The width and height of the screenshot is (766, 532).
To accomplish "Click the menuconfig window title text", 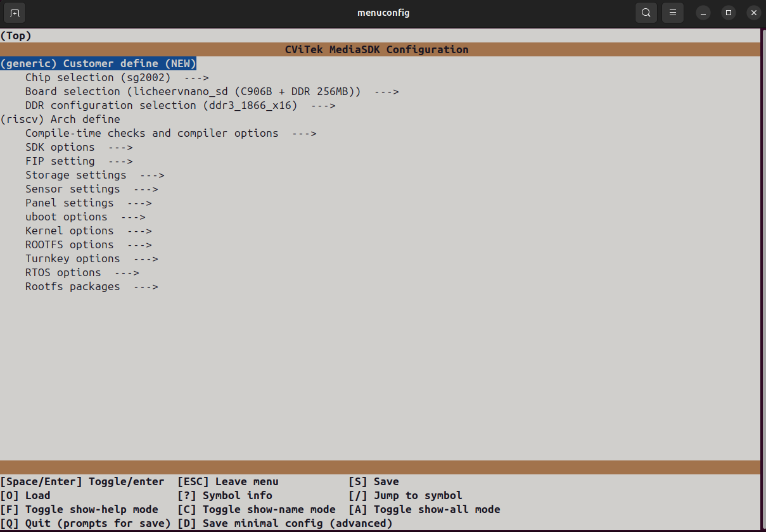I will pos(383,13).
